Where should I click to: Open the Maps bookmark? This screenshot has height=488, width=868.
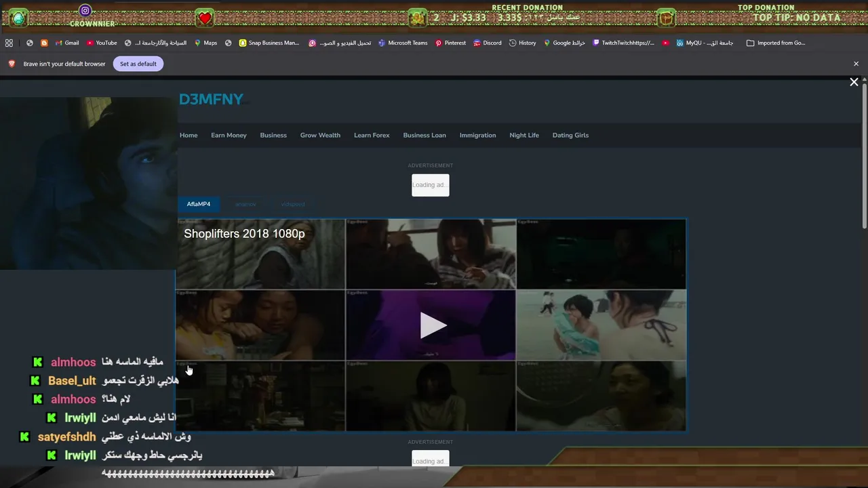point(205,43)
